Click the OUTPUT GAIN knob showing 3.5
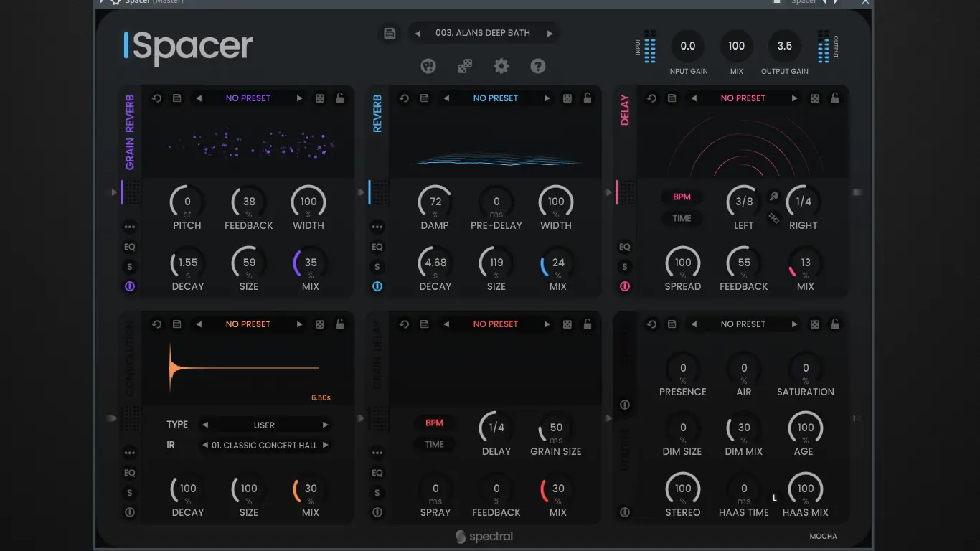The width and height of the screenshot is (980, 551). point(785,46)
